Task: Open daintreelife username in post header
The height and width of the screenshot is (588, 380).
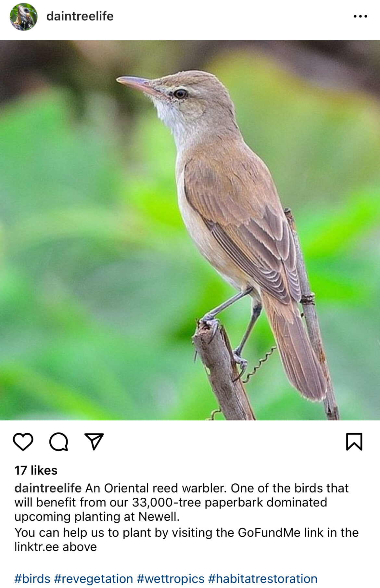Action: click(80, 16)
